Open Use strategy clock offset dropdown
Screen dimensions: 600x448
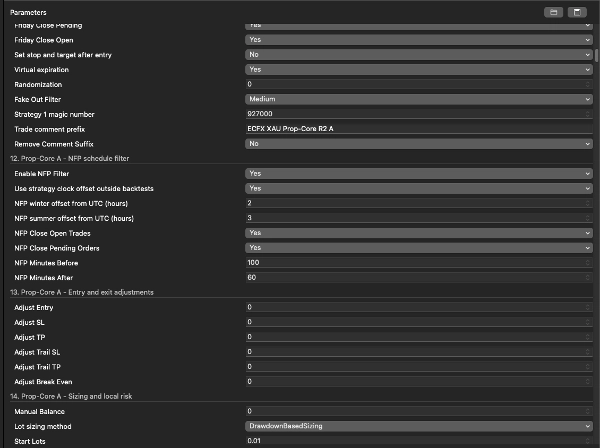tap(419, 189)
